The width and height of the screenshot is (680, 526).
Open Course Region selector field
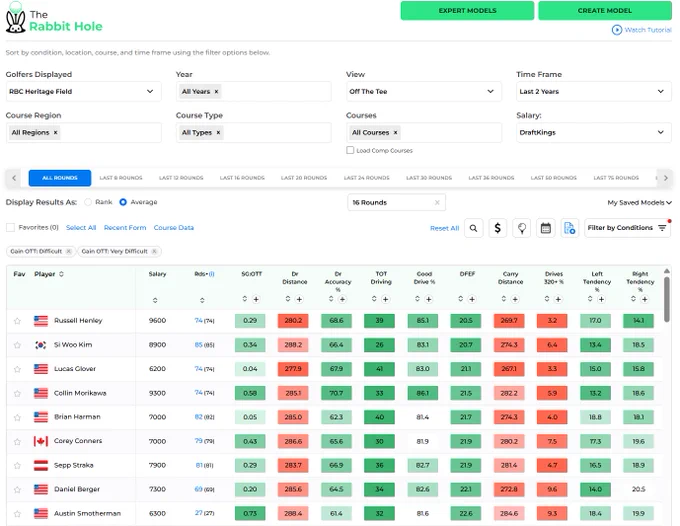(83, 133)
